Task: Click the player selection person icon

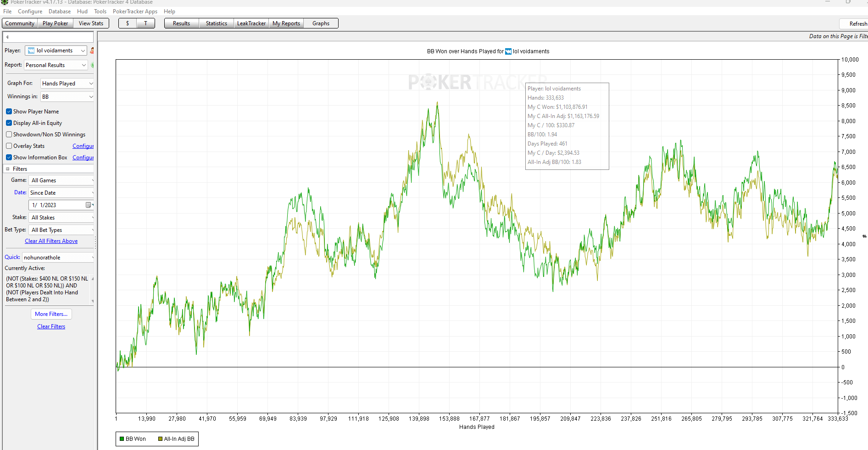Action: tap(92, 51)
